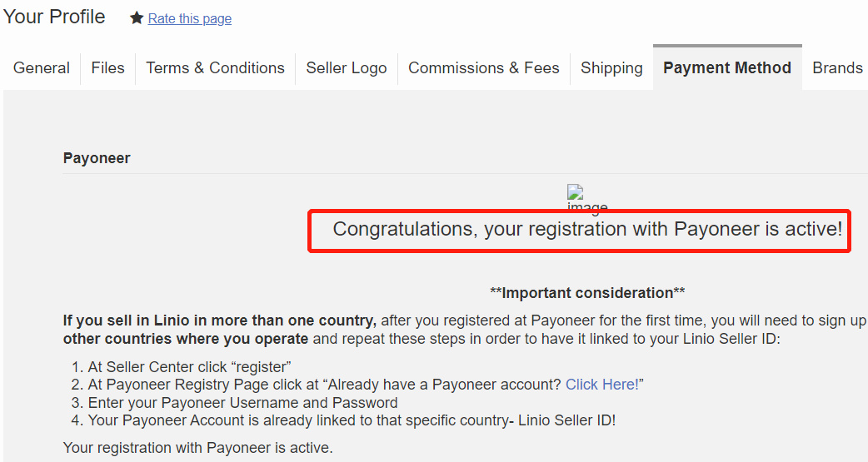Select the Seller Logo tab
Viewport: 868px width, 462px height.
click(347, 68)
